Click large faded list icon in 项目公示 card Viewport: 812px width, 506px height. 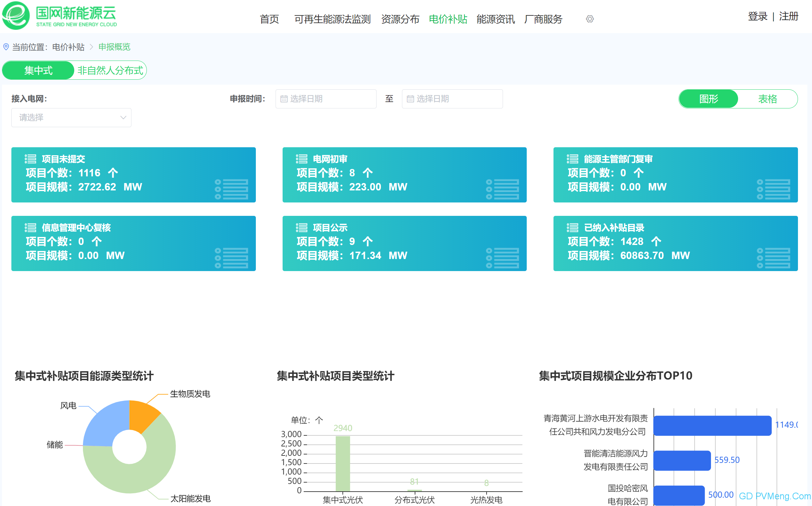[502, 258]
